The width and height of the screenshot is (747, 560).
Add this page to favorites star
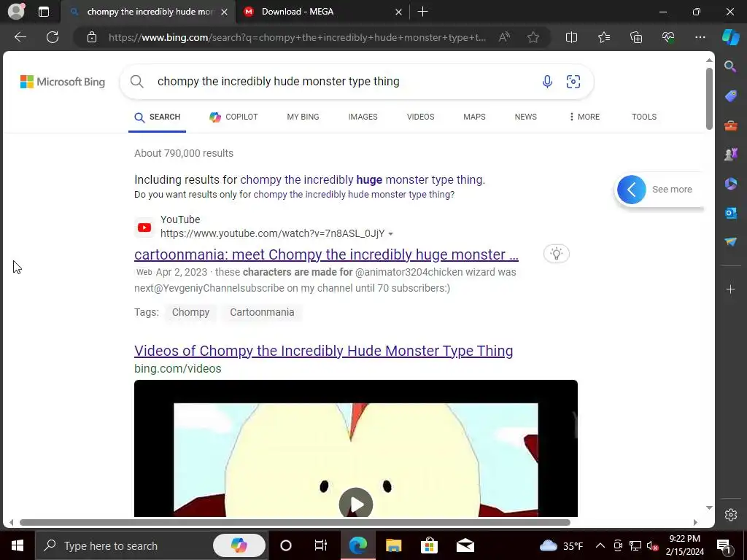pyautogui.click(x=533, y=37)
